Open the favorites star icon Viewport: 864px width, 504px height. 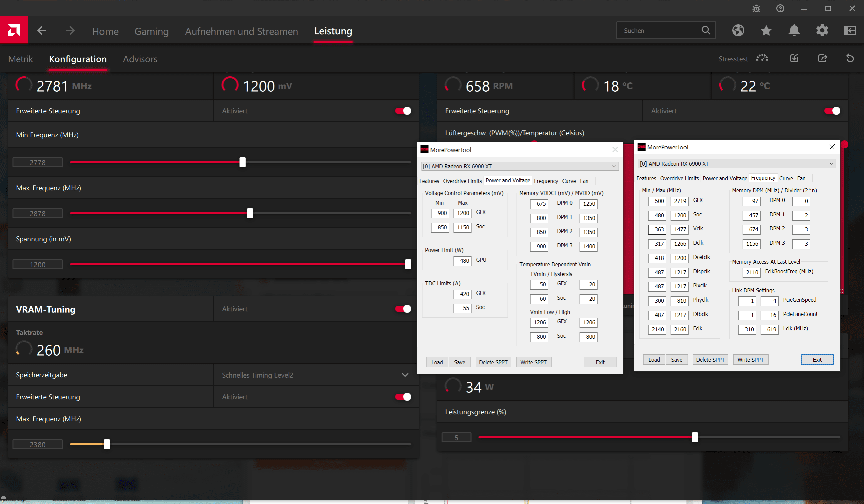pos(766,30)
